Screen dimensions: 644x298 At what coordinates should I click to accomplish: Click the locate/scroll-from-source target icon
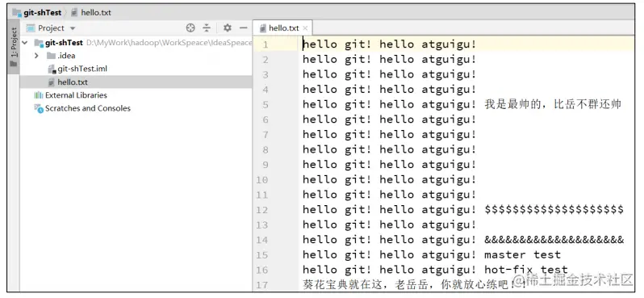(190, 28)
